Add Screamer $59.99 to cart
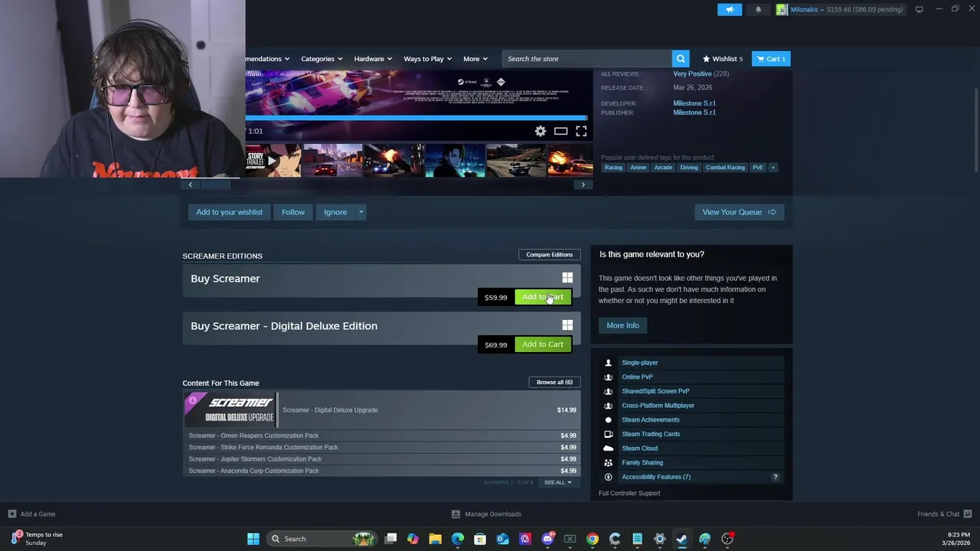Screen dimensions: 980x551 (x=543, y=297)
